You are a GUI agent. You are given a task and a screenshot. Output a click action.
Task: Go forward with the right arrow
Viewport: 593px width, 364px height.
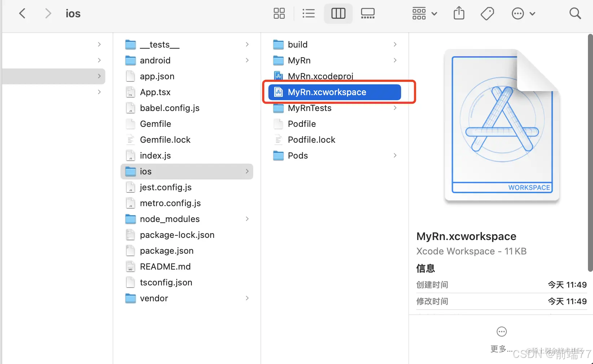[48, 14]
